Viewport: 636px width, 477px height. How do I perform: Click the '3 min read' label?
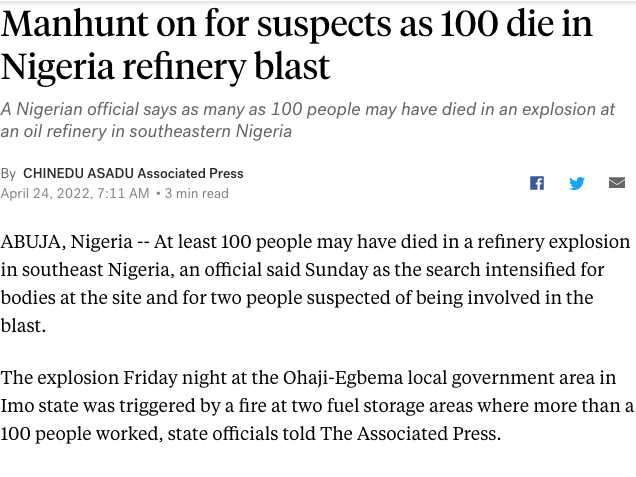point(197,193)
